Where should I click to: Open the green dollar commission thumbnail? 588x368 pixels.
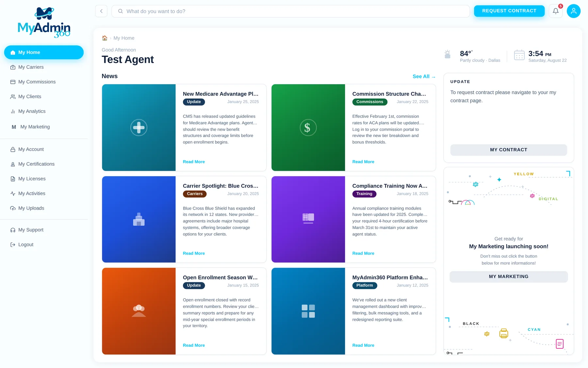click(x=308, y=128)
